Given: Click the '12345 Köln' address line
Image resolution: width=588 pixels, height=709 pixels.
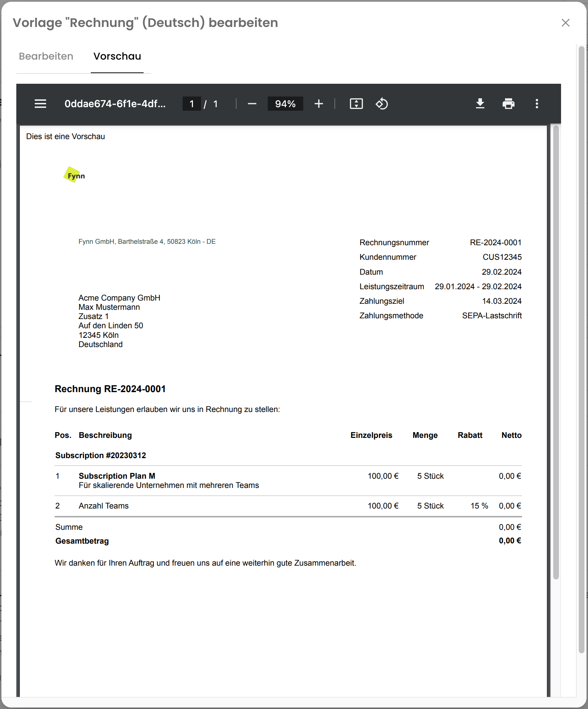Looking at the screenshot, I should click(99, 335).
